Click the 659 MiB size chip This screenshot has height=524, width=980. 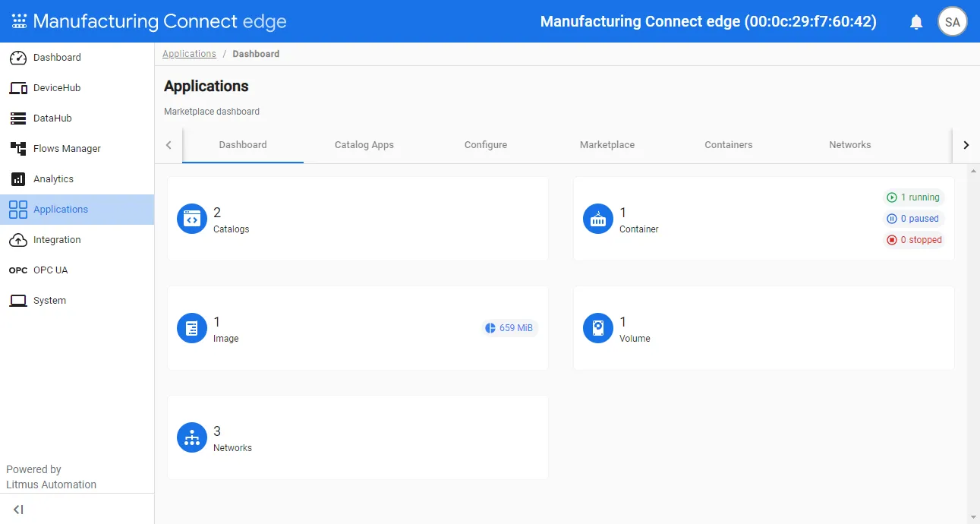[509, 328]
